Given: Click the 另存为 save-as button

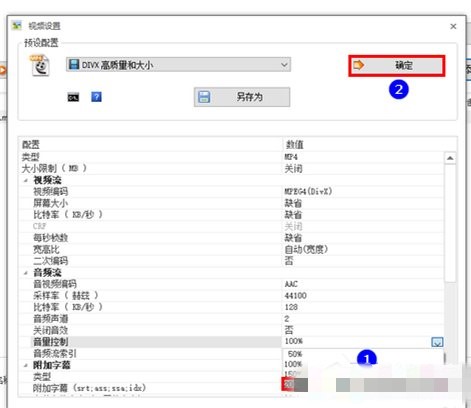Looking at the screenshot, I should click(242, 97).
